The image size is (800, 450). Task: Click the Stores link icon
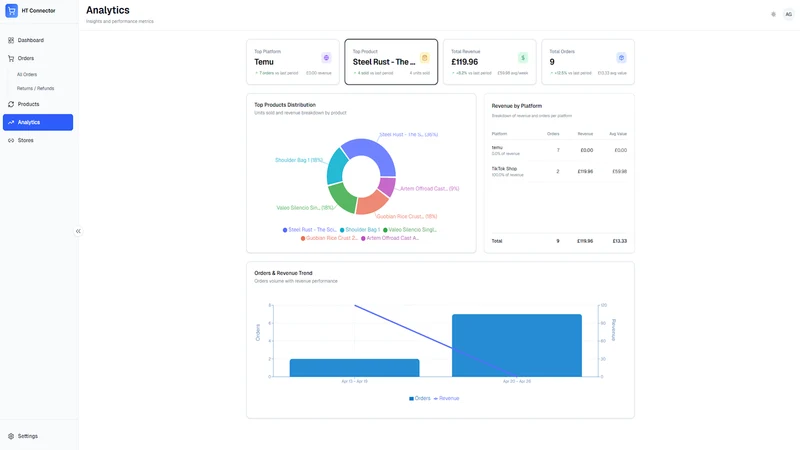pos(11,140)
